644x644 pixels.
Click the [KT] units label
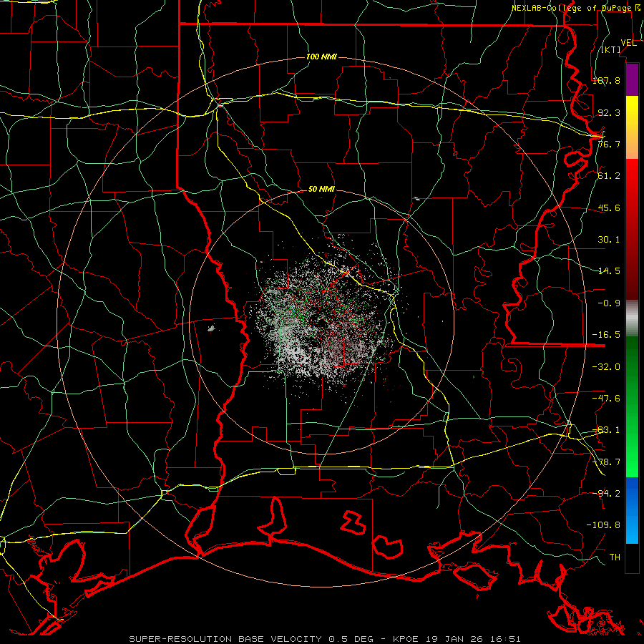click(x=611, y=49)
